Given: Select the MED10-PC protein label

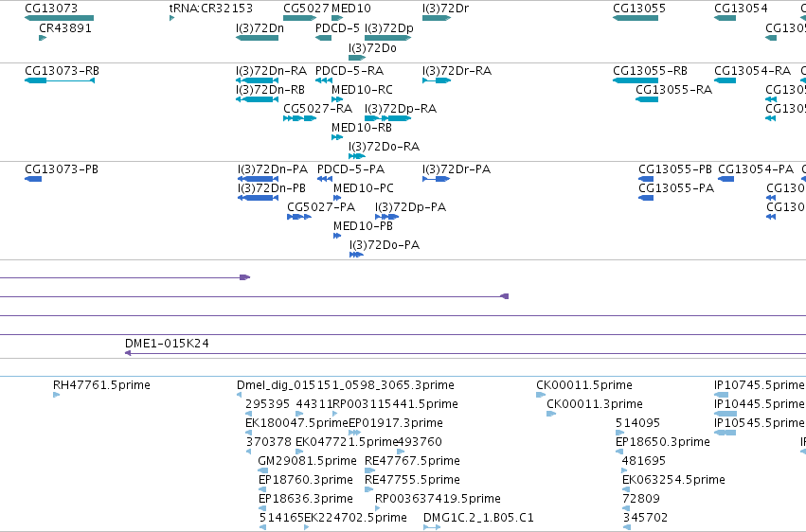Looking at the screenshot, I should pyautogui.click(x=364, y=188).
